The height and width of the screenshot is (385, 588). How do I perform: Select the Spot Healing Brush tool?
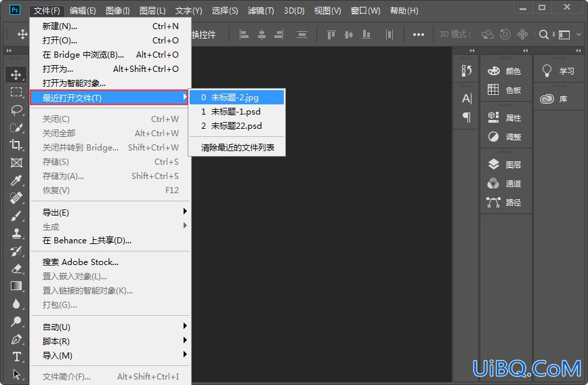[16, 198]
